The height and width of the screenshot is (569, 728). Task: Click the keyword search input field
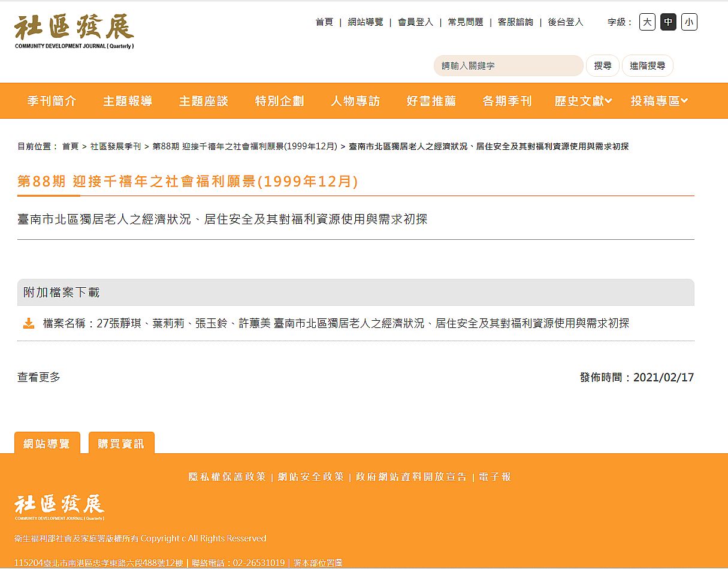point(508,66)
